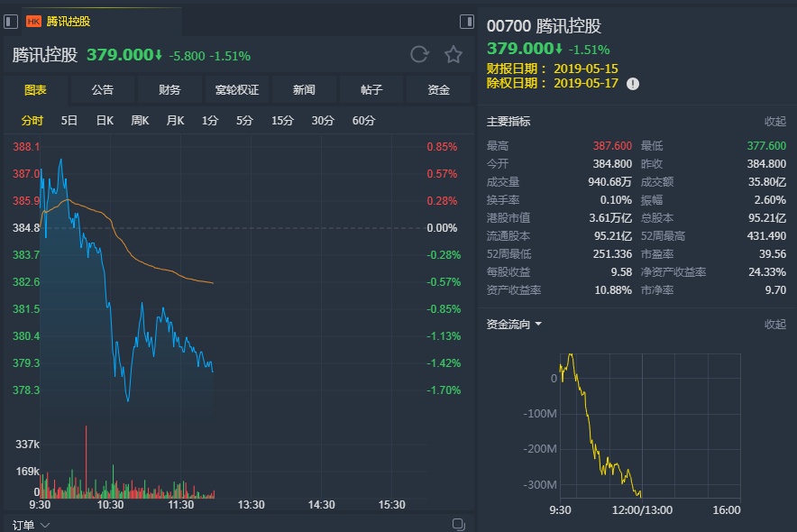Viewport: 797px width, 532px height.
Task: Open the 窝轮权证 tab
Action: [236, 89]
